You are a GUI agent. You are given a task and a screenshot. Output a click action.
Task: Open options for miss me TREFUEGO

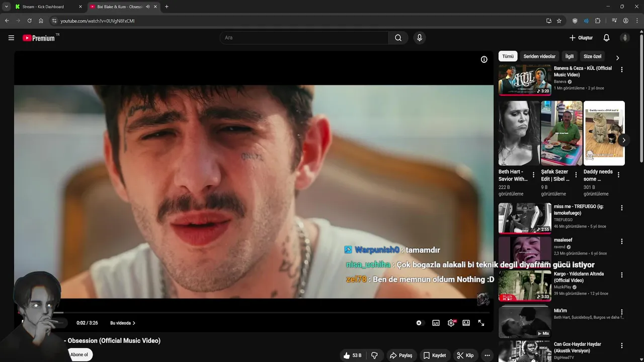coord(622,208)
